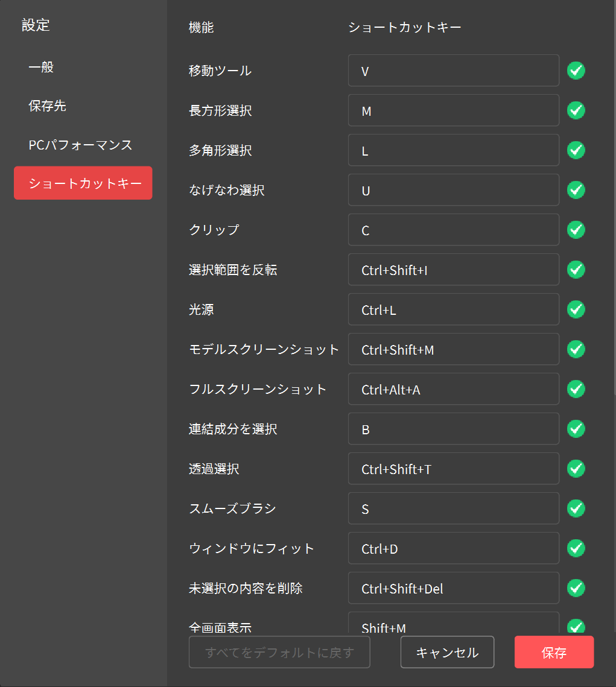Toggle the check next to 連結成分を選択
Screen dimensions: 616x687
(x=576, y=429)
